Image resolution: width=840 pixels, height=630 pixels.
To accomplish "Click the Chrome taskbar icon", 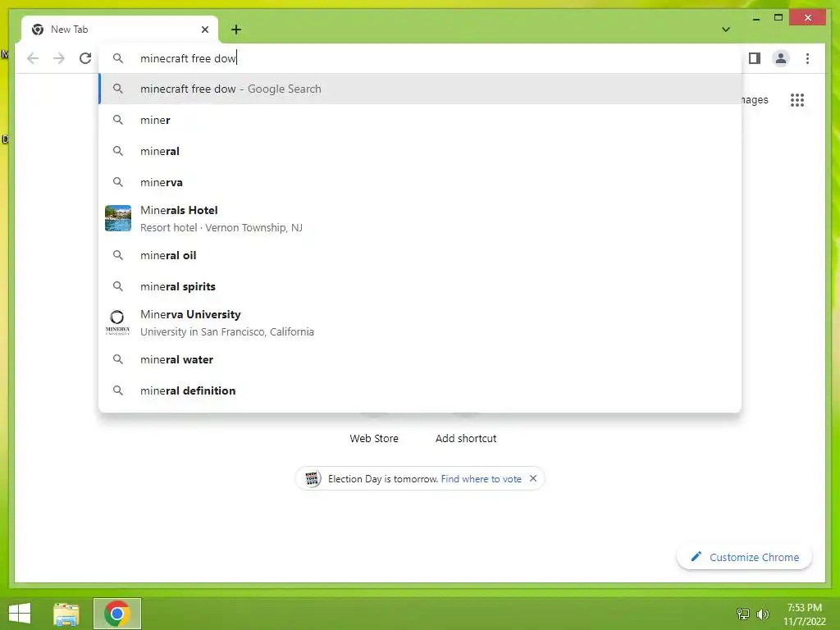I will (117, 614).
